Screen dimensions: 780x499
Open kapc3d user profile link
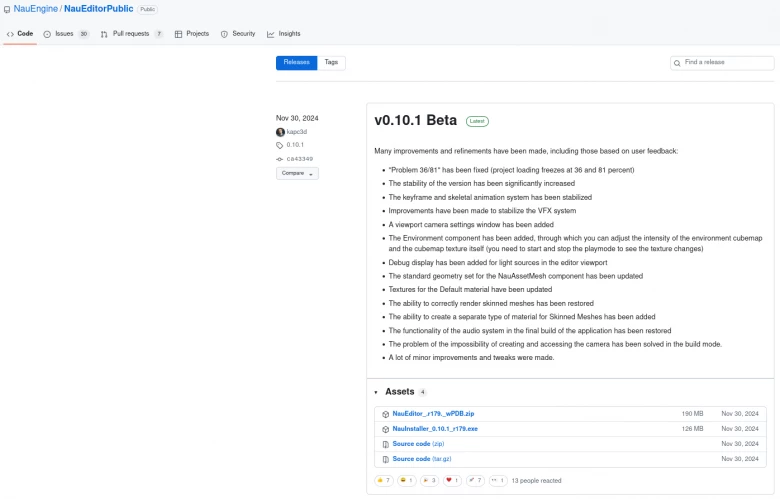click(296, 132)
